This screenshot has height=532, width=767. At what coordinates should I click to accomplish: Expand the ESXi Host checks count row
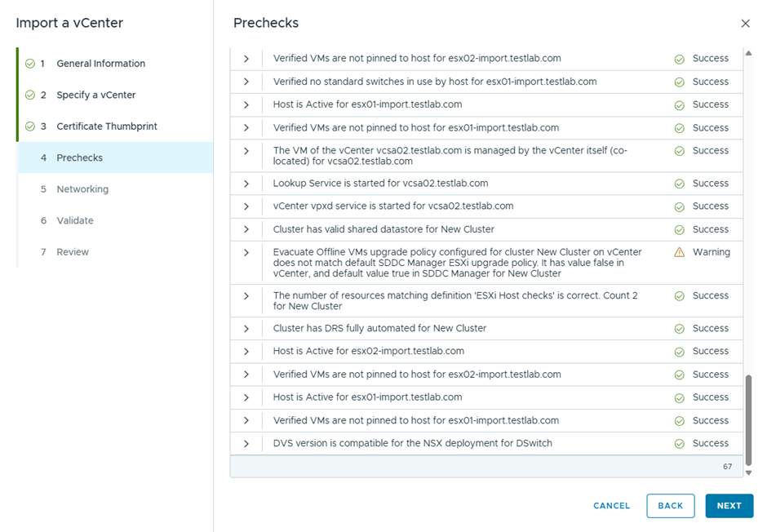[x=246, y=296]
